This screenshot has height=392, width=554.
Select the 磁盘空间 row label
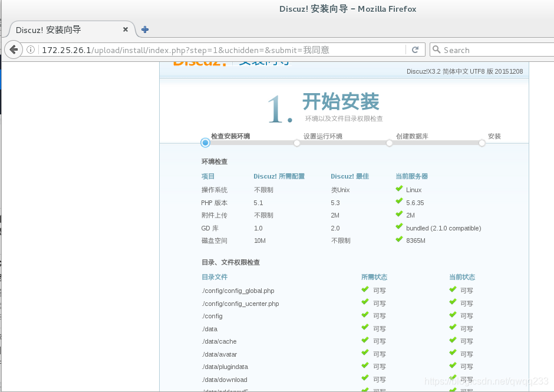point(215,241)
